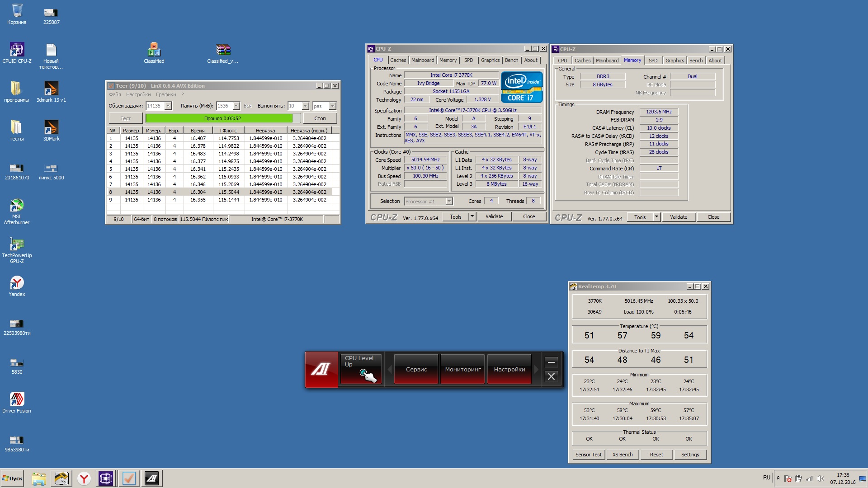Open 3dmark 13 v1 desktop shortcut
Viewport: 868px width, 488px height.
[x=51, y=89]
